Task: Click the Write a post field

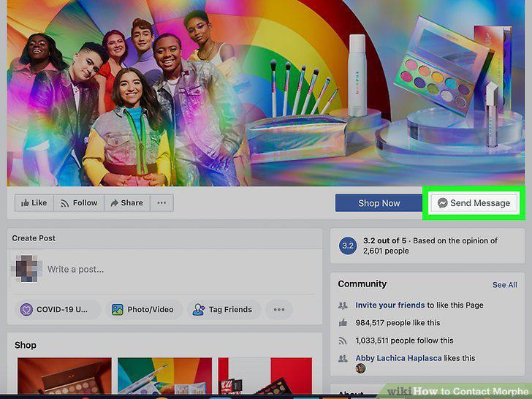Action: (76, 270)
